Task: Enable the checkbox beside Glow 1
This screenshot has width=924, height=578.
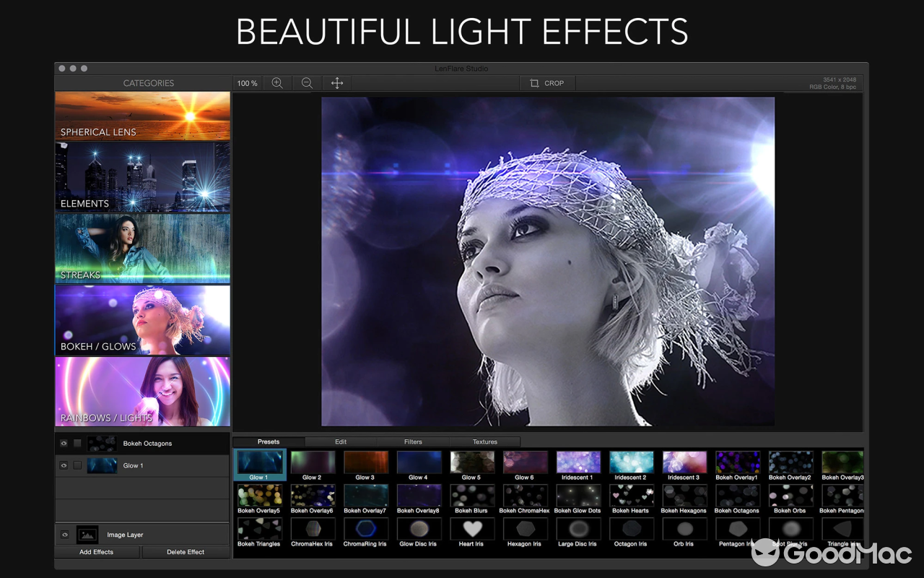Action: [77, 465]
